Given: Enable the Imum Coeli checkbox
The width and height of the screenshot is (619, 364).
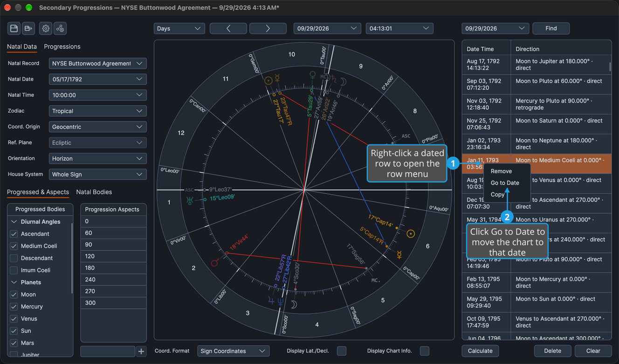Looking at the screenshot, I should pos(14,270).
